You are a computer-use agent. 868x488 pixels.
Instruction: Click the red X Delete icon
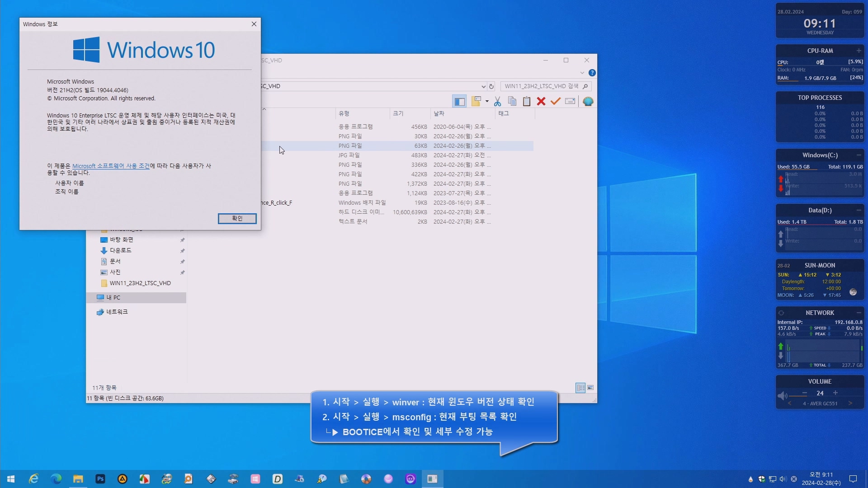(x=541, y=101)
